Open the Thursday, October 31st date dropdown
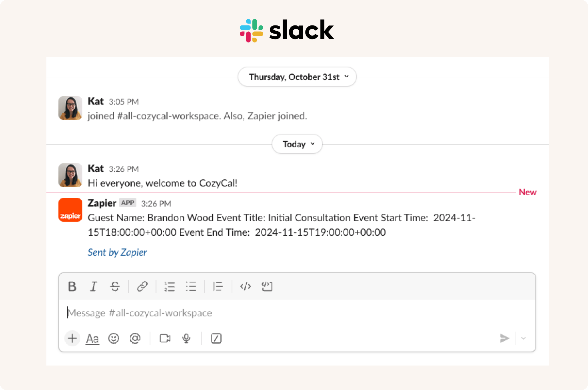Image resolution: width=588 pixels, height=390 pixels. coord(297,77)
